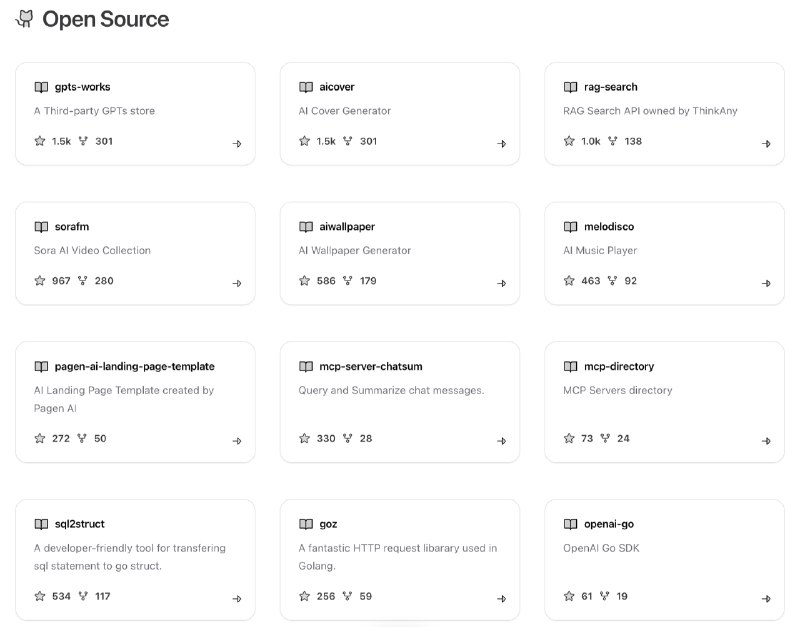The height and width of the screenshot is (627, 800).
Task: Click the "OpenAI Go SDK" description
Action: point(601,548)
